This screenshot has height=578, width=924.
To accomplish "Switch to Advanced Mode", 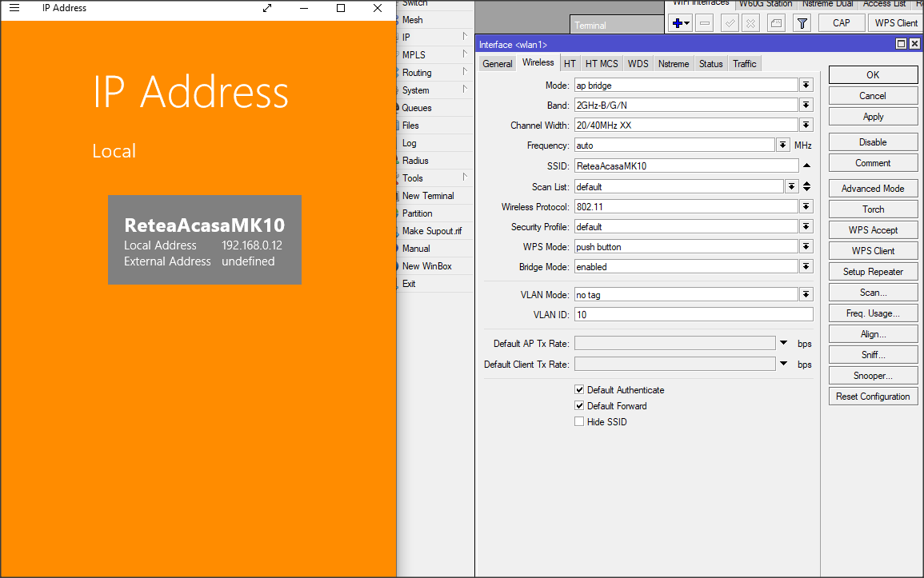I will [x=873, y=189].
